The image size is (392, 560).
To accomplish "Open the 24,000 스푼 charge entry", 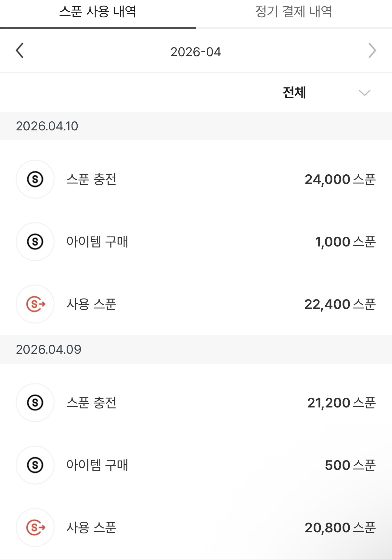I will pos(340,180).
